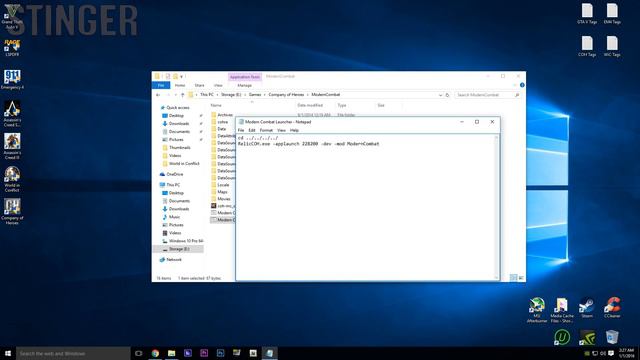Click the Search ModernCombat search box
This screenshot has height=360, width=640.
pos(488,95)
